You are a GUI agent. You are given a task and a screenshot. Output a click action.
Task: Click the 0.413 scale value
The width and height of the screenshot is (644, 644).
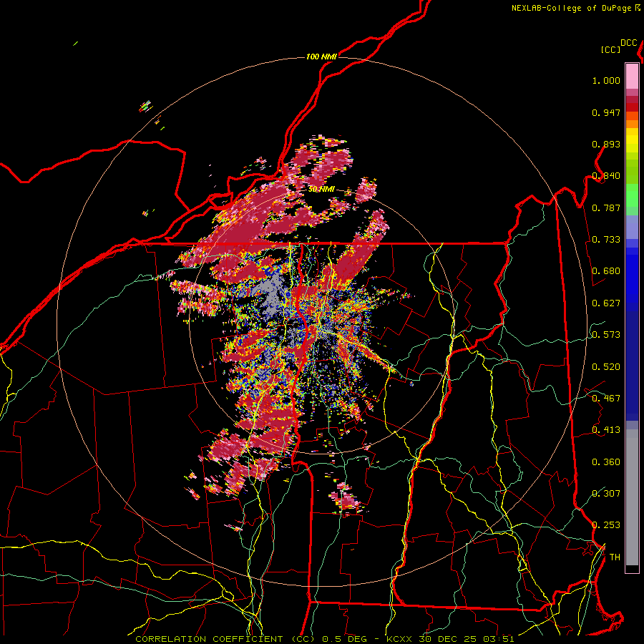click(606, 430)
